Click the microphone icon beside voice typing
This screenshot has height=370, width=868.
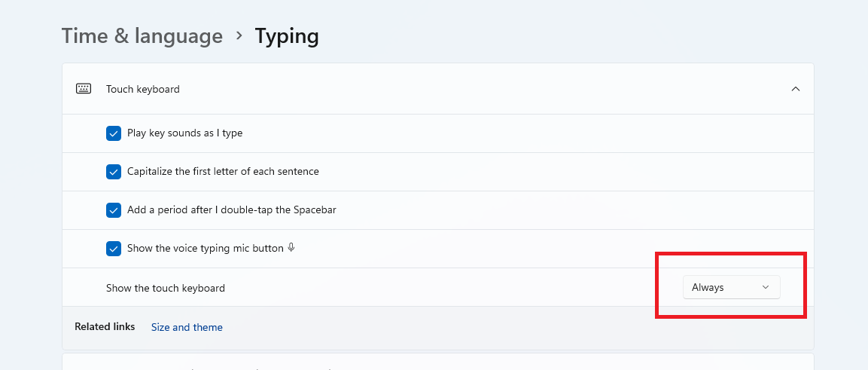[x=291, y=248]
